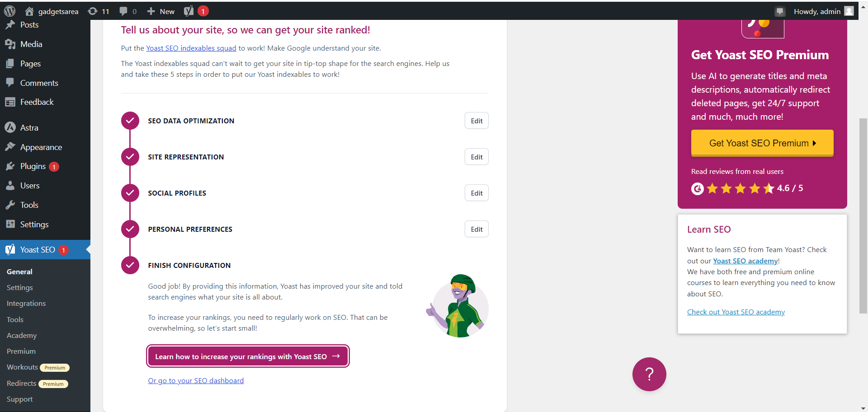Click the Plugins sidebar icon

[x=10, y=166]
